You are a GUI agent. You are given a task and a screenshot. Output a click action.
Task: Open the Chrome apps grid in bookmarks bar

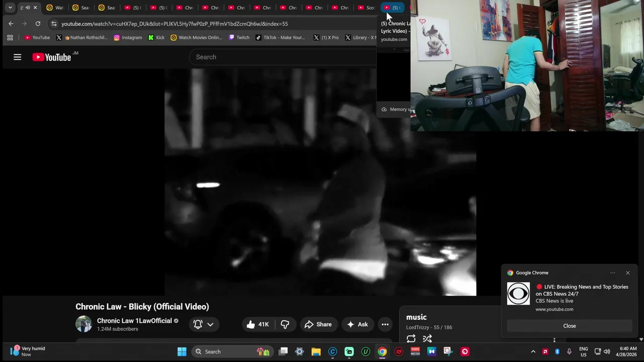10,37
